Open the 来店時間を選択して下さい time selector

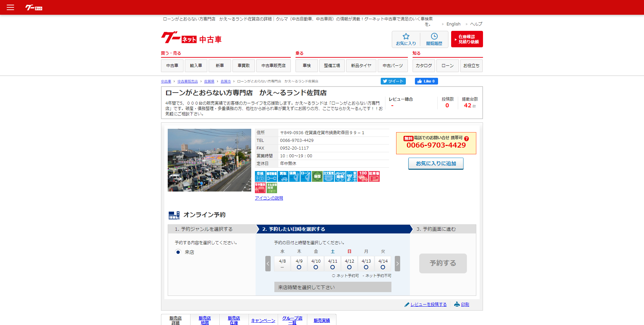coord(333,287)
